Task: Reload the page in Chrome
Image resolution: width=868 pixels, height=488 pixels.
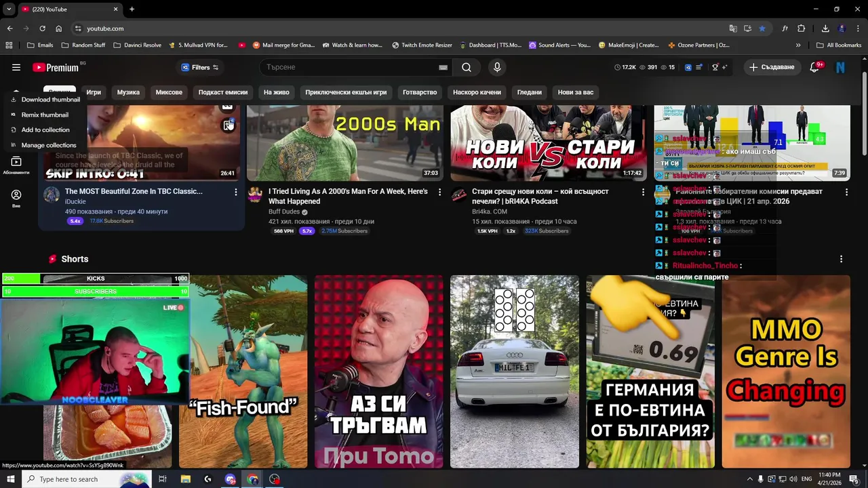Action: 42,28
